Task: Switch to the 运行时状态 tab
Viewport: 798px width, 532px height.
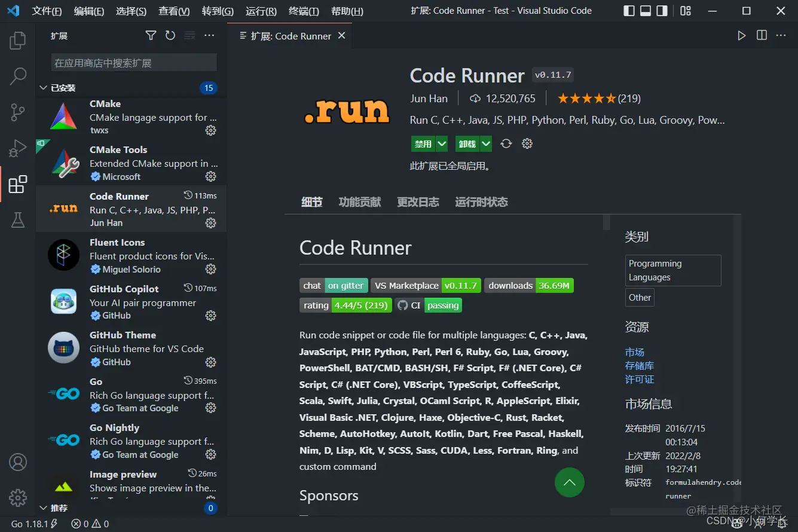Action: click(481, 202)
